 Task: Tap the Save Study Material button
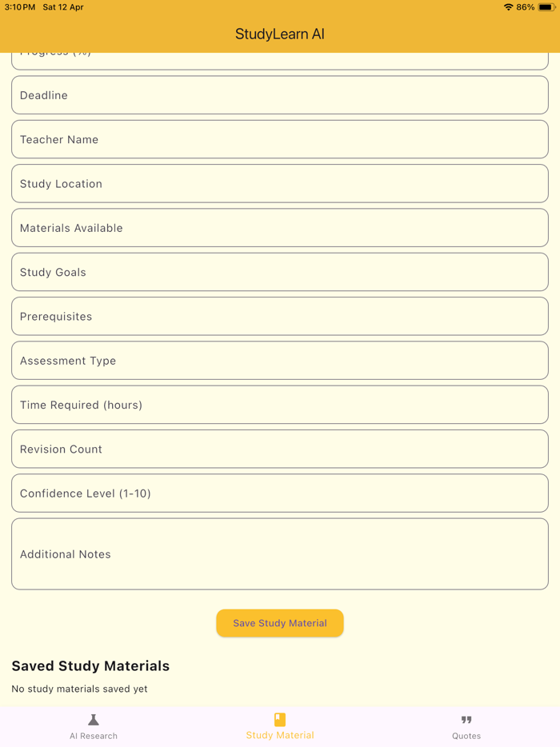point(279,623)
